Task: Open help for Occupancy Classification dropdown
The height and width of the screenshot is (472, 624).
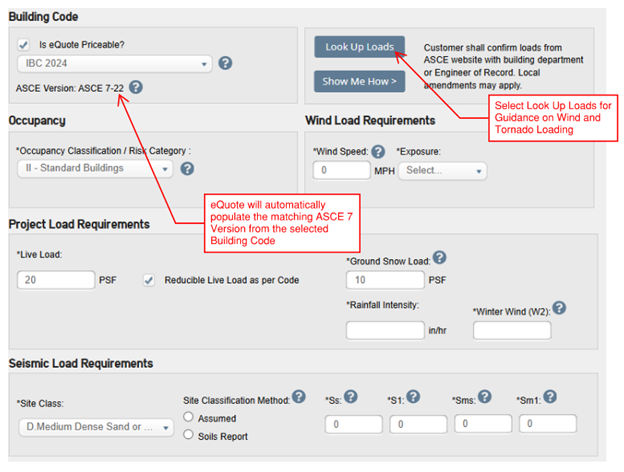Action: click(187, 169)
